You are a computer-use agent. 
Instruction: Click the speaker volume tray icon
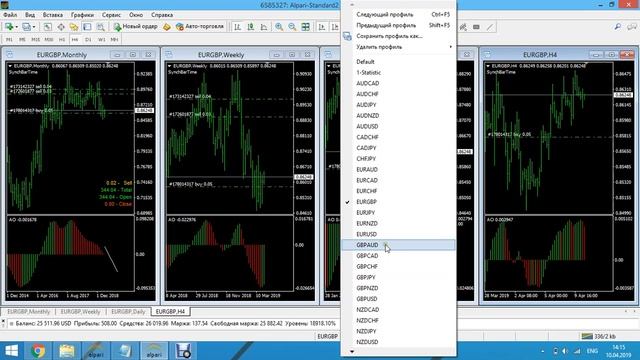click(565, 351)
